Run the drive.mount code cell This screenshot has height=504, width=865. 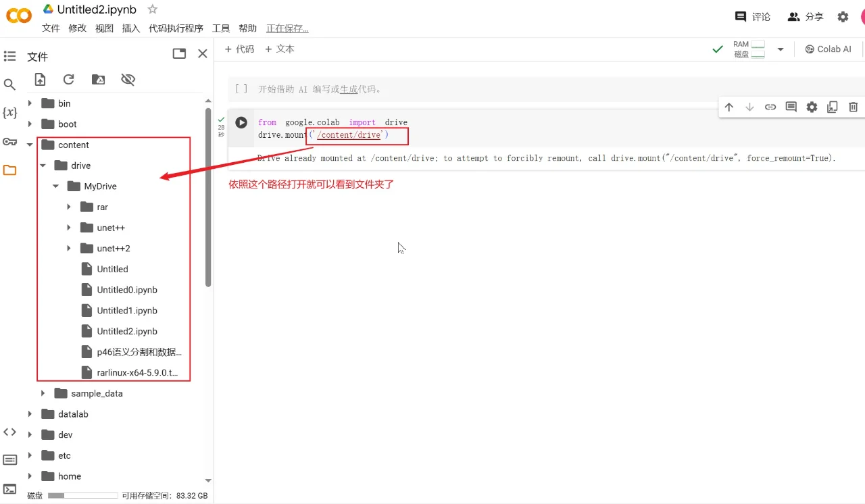[x=241, y=122]
